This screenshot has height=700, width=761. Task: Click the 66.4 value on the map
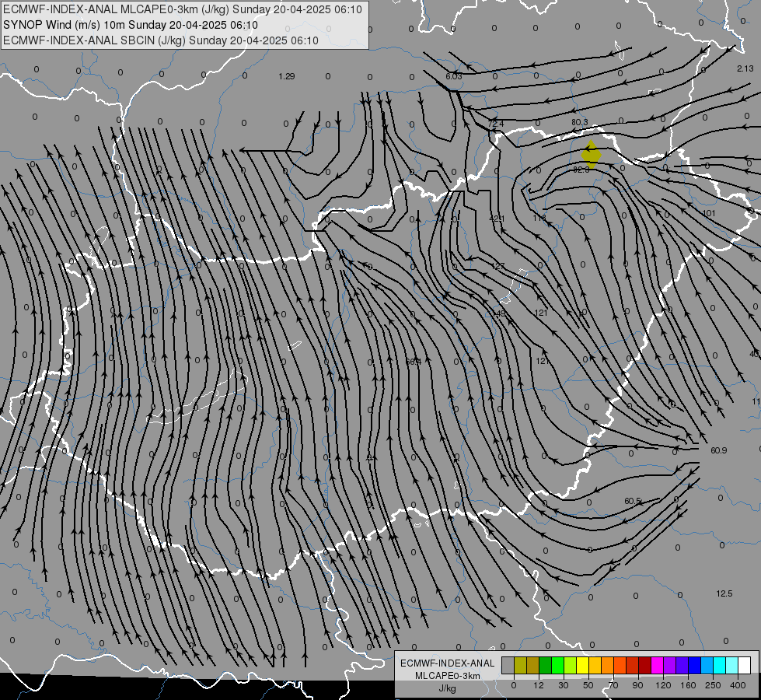point(413,362)
